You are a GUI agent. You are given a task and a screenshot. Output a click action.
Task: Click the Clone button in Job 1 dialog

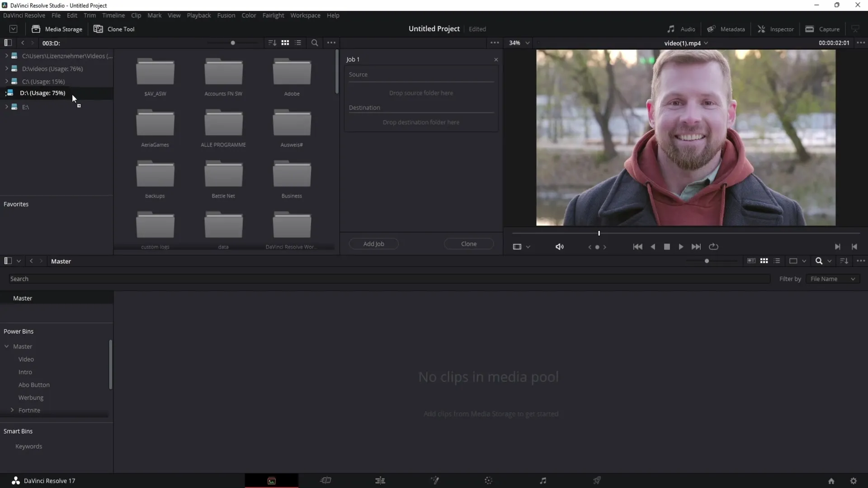click(469, 244)
